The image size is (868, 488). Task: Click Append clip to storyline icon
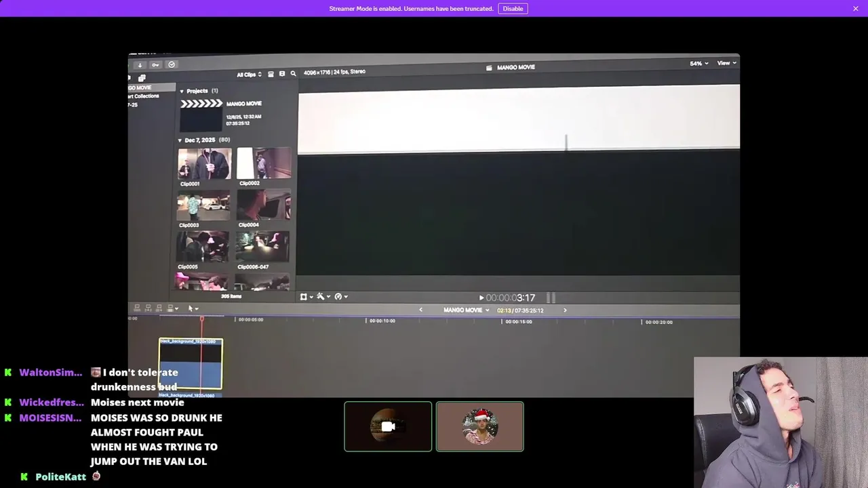tap(159, 308)
